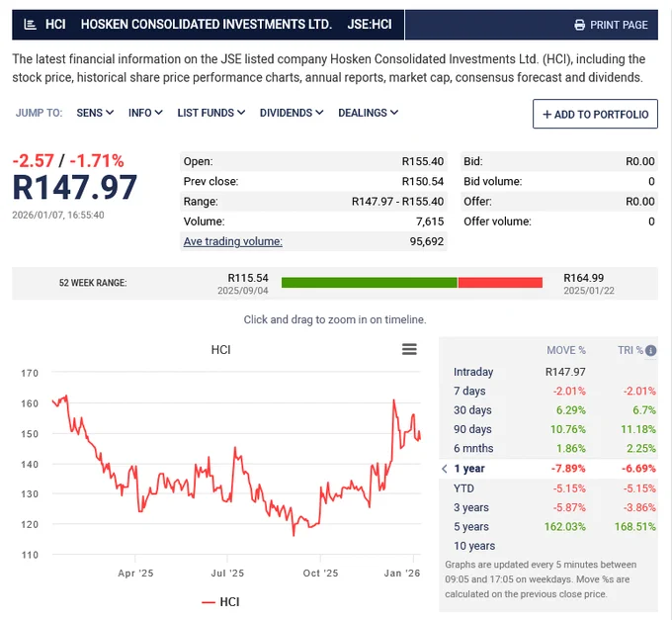Screen dimensions: 672x620
Task: Select the 3 years period
Action: (548, 507)
